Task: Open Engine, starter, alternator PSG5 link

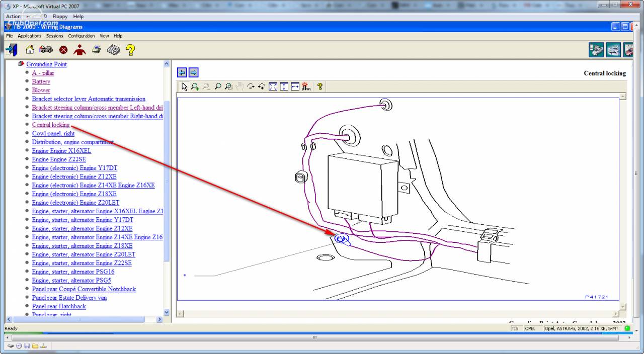Action: pyautogui.click(x=71, y=280)
